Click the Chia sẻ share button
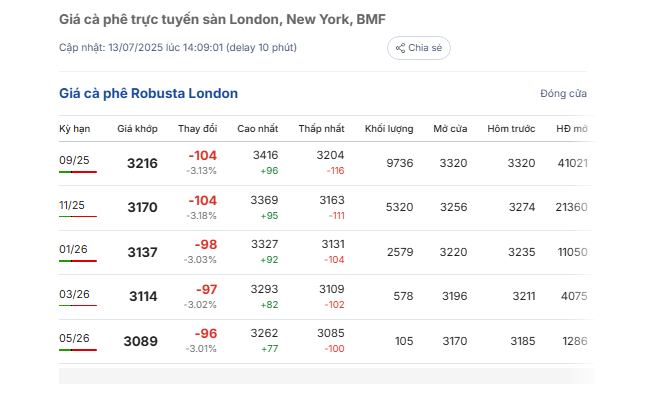Screen dimensions: 660x396 pyautogui.click(x=418, y=48)
